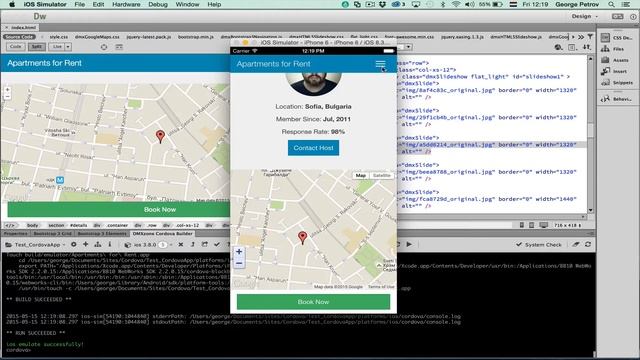
Task: Toggle Satellite view on simulator map
Action: (x=382, y=175)
